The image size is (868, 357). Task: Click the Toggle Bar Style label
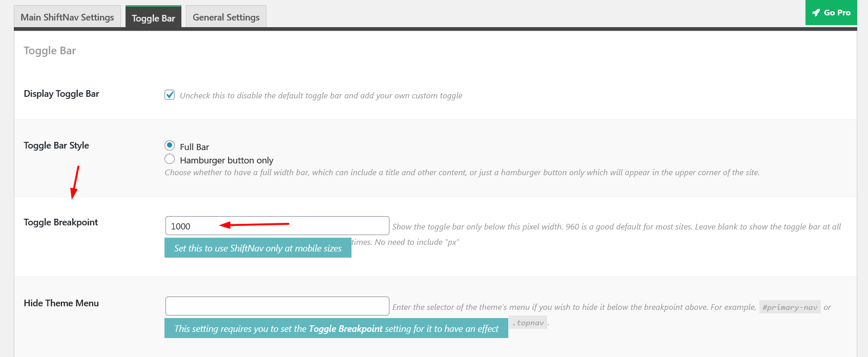[56, 145]
